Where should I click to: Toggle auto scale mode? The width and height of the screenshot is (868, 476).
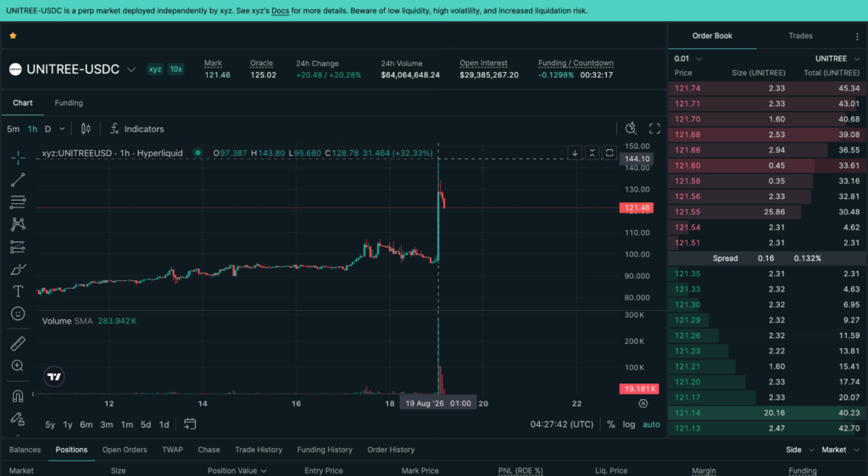(651, 424)
